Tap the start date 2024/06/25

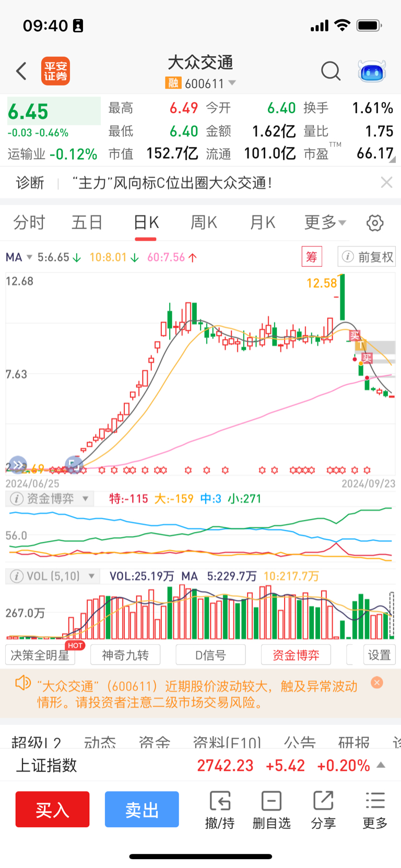(32, 484)
